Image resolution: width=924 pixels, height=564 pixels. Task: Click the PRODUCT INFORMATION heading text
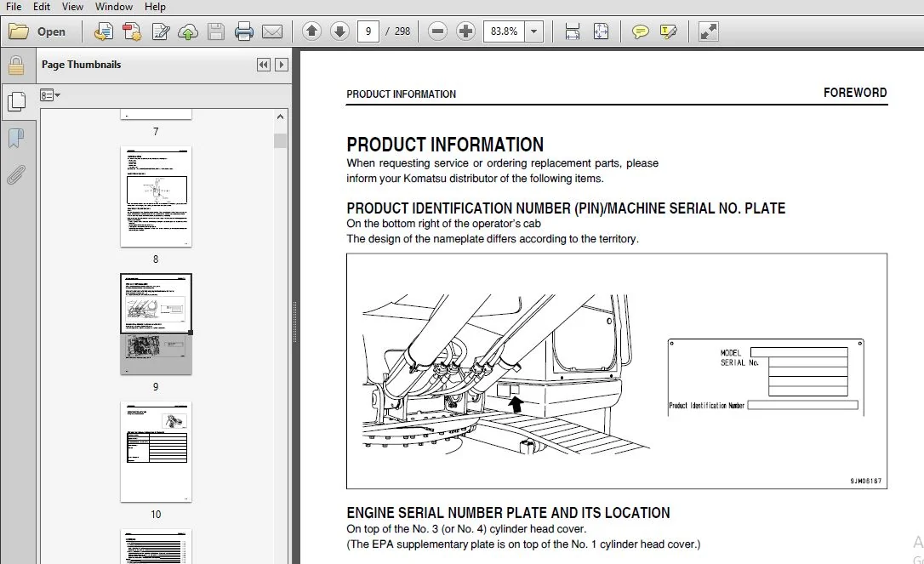[445, 145]
